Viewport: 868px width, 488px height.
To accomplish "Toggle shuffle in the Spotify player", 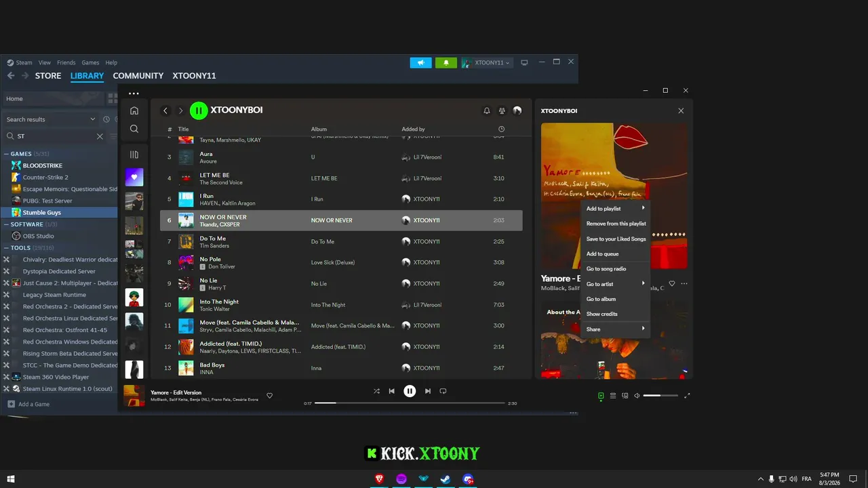I will click(x=376, y=391).
